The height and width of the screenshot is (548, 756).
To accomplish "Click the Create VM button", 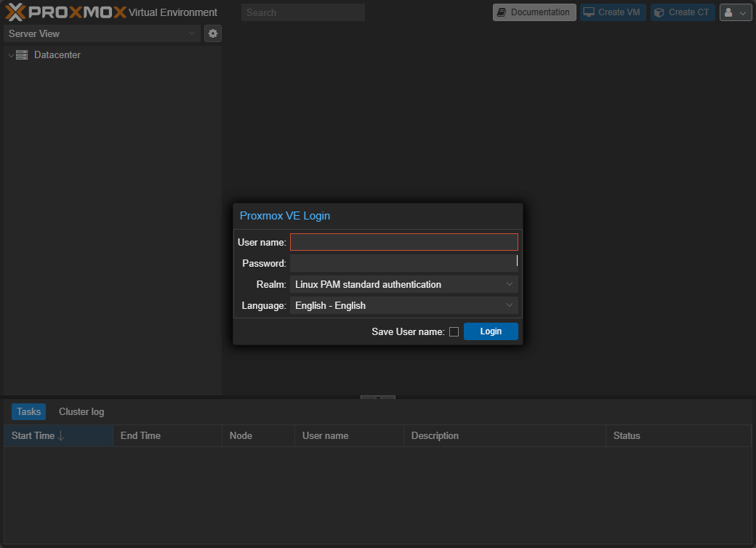I will click(612, 12).
